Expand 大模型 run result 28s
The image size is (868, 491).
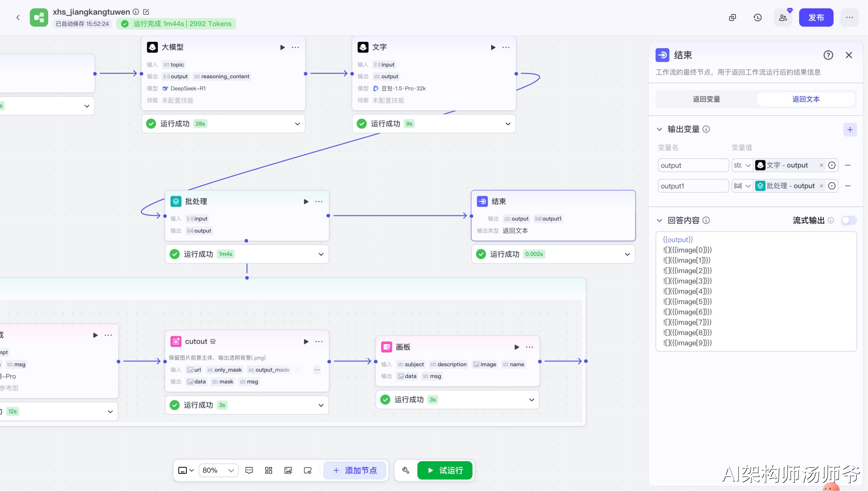297,124
